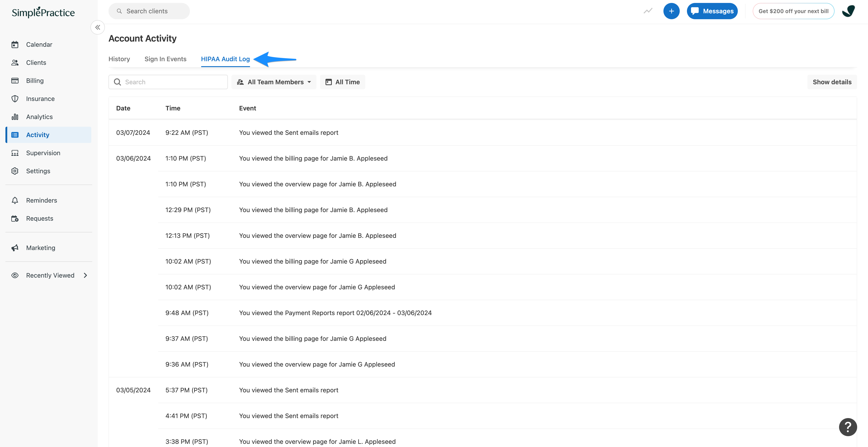Image resolution: width=868 pixels, height=447 pixels.
Task: Click the Jamie L. Appleseed overview event
Action: 317,442
